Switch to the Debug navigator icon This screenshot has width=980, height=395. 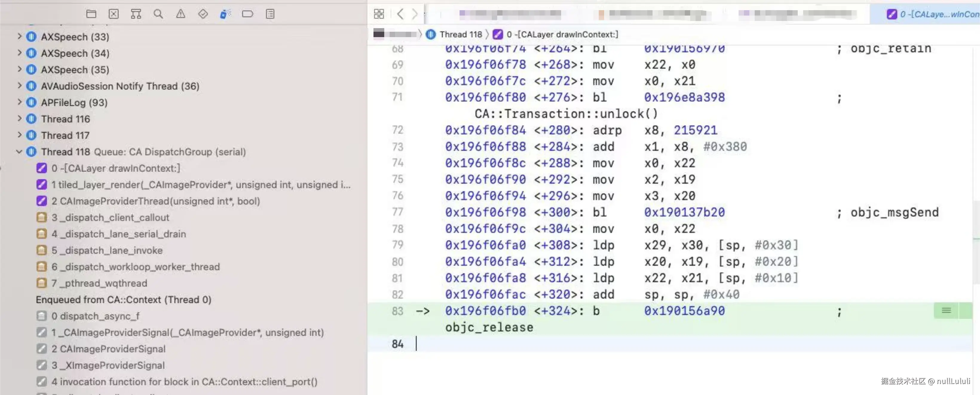pos(225,14)
